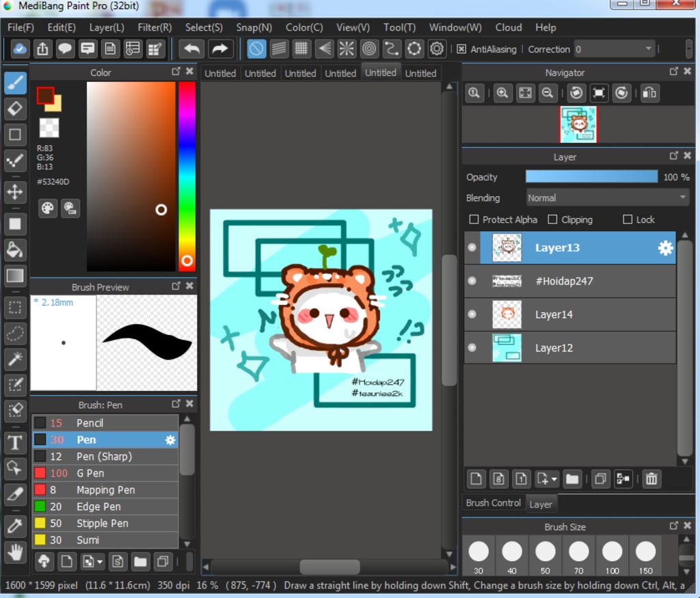Viewport: 700px width, 598px height.
Task: Switch to the first Untitled document tab
Action: click(x=220, y=73)
